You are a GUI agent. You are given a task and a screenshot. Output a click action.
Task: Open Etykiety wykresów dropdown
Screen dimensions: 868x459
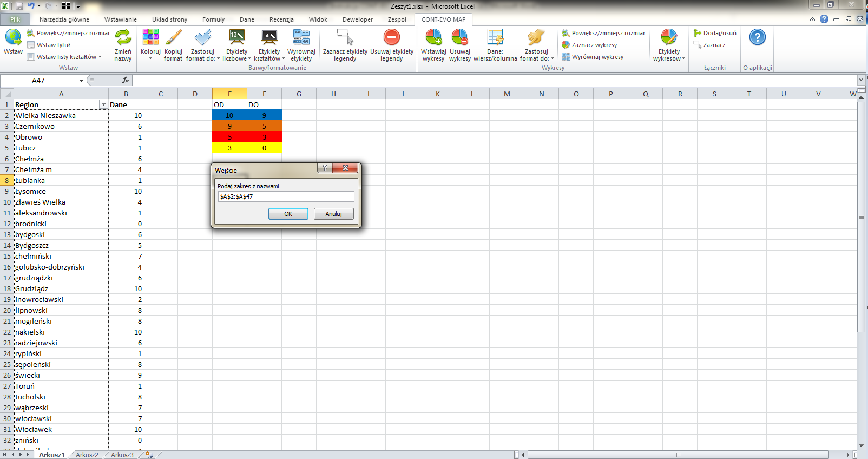tap(669, 45)
